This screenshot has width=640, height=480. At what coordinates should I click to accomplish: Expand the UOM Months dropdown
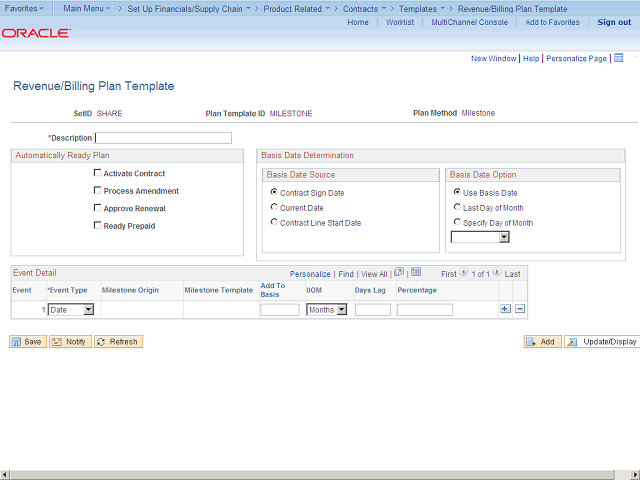click(x=327, y=310)
